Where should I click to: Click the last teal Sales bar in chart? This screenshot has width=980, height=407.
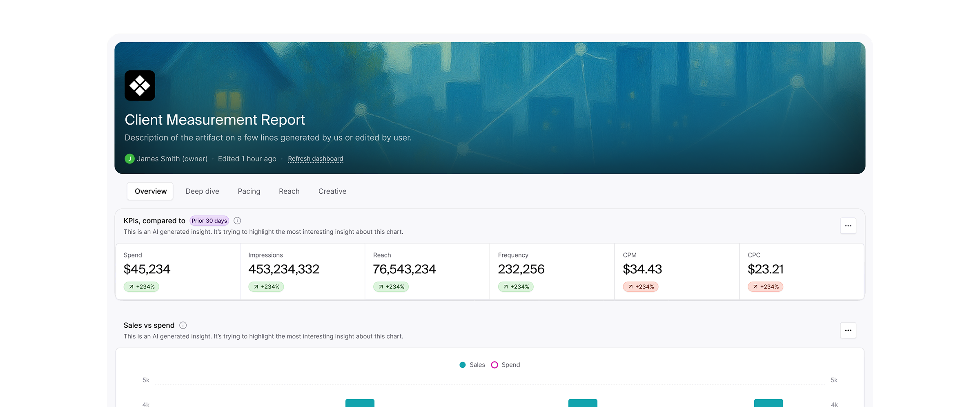click(x=768, y=403)
